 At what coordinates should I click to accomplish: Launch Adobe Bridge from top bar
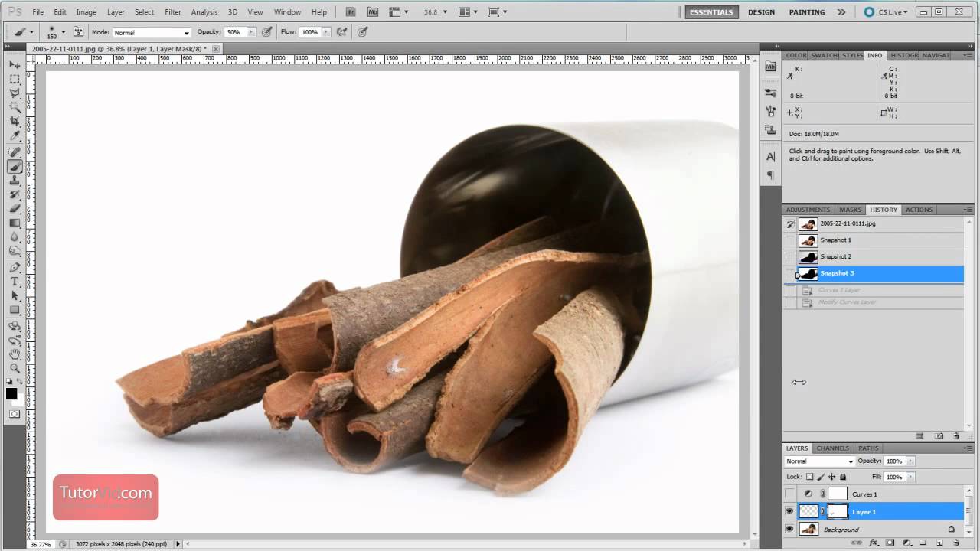[x=351, y=12]
